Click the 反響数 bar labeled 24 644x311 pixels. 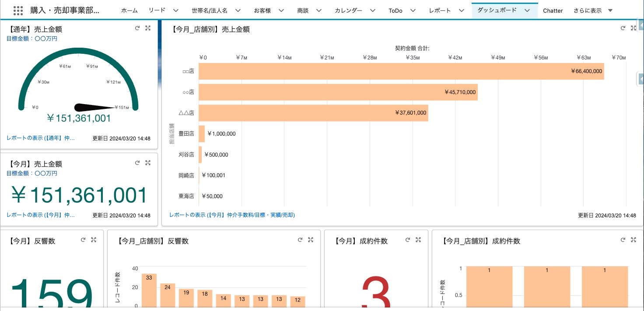tap(168, 295)
